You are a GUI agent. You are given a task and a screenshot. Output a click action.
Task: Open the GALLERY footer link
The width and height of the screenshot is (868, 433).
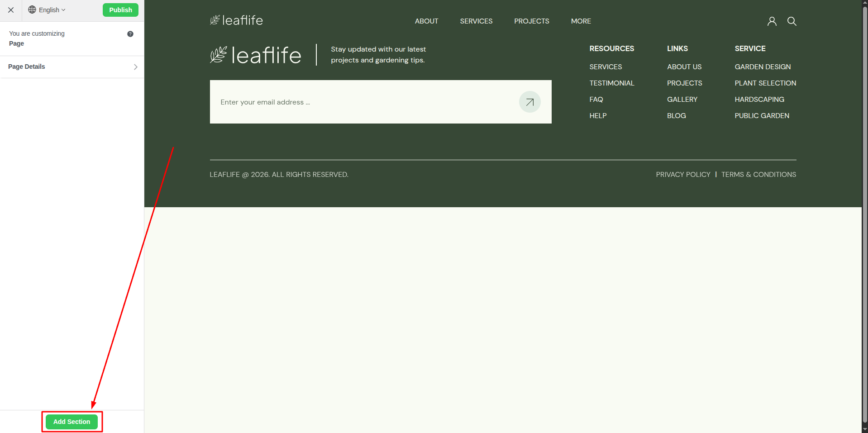click(x=682, y=100)
